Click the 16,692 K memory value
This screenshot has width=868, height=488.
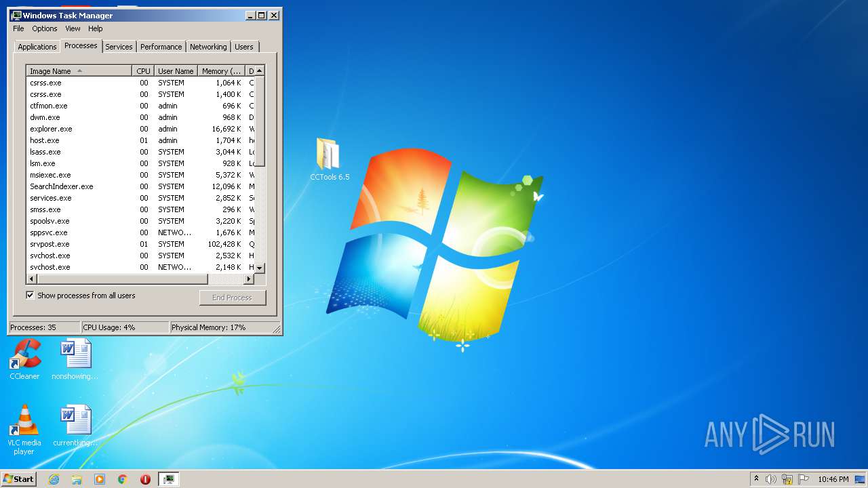(x=226, y=129)
